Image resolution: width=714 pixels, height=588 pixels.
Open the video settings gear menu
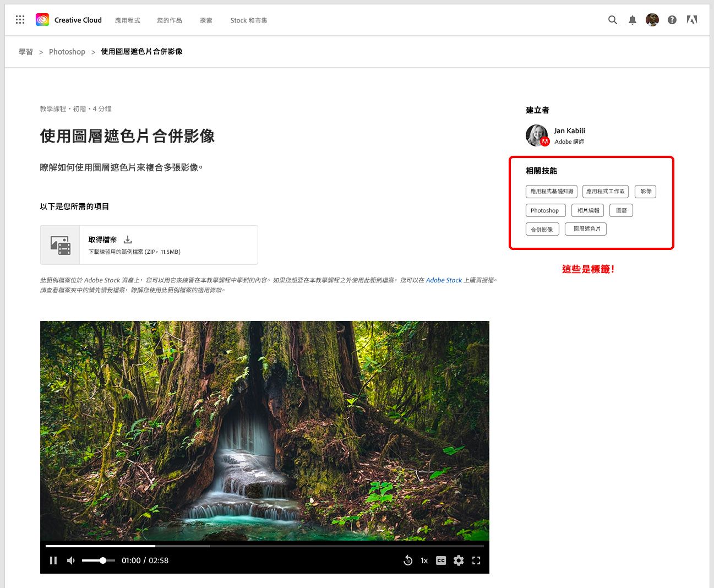pos(458,560)
